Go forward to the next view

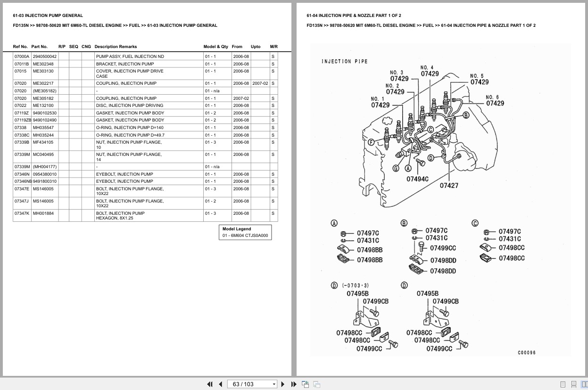[317, 384]
